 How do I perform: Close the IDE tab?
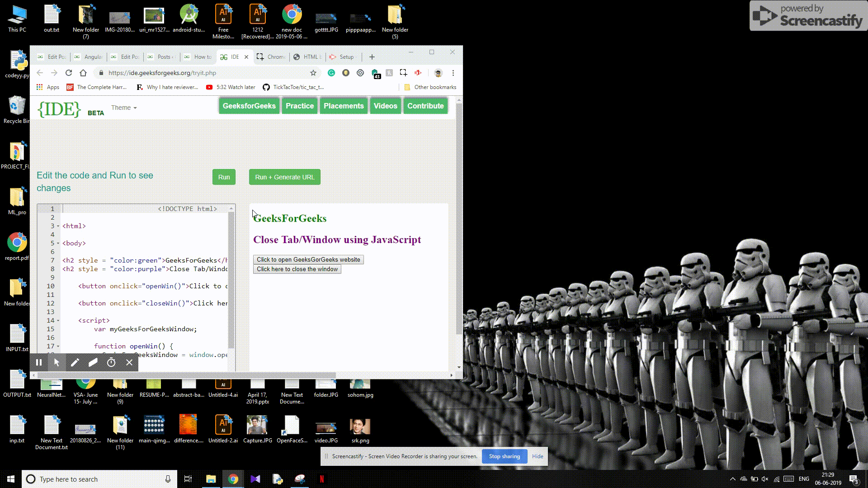[246, 57]
